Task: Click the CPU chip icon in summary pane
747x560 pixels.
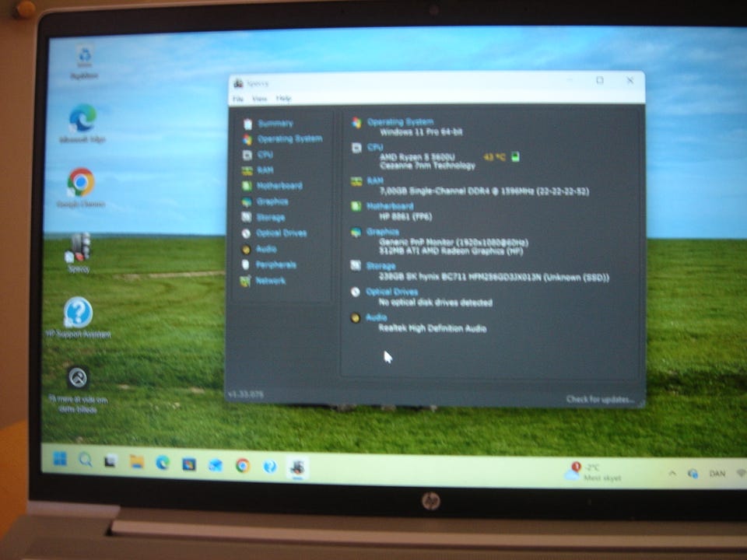Action: (356, 148)
